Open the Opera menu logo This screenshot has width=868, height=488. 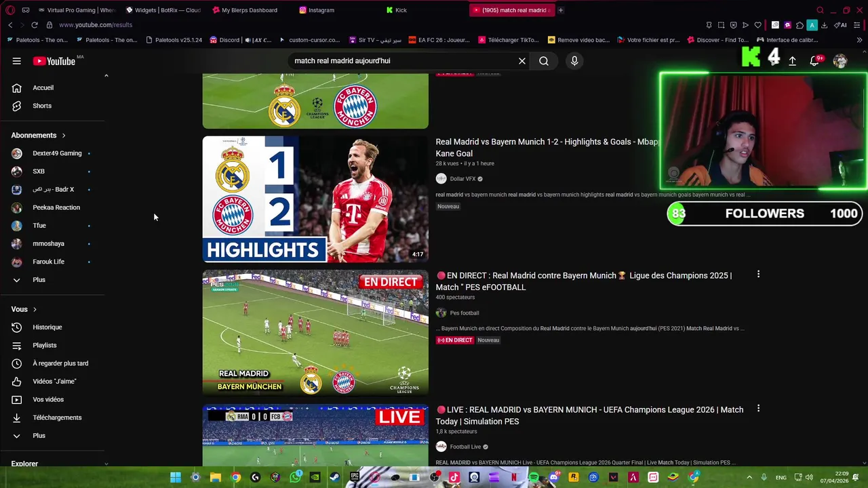pos(10,10)
